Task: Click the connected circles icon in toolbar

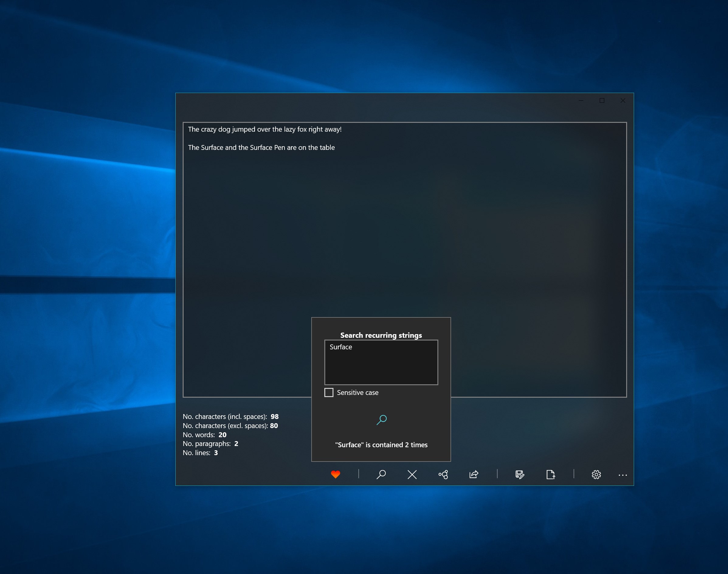Action: [443, 475]
